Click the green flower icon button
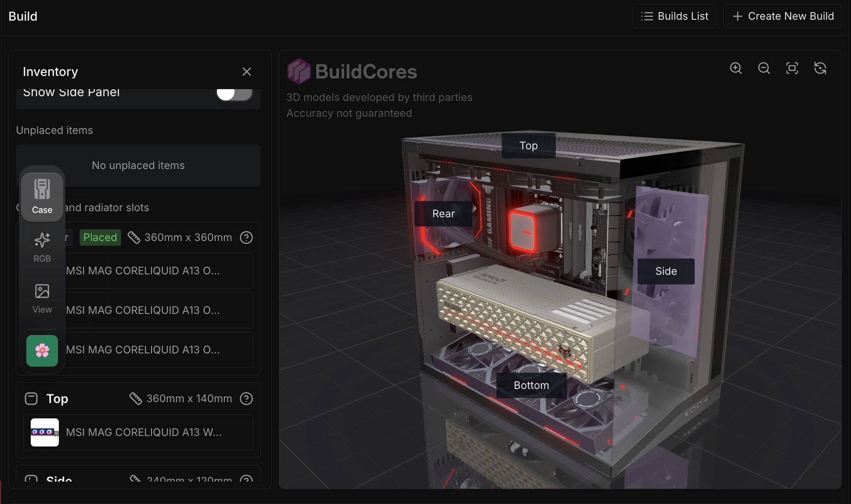The width and height of the screenshot is (851, 504). (x=42, y=351)
